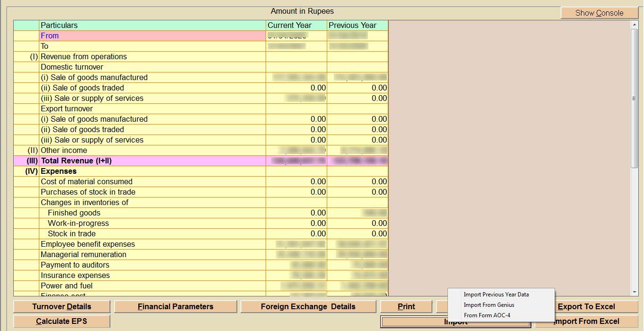Click current year Work-in-progress value cell

tap(296, 223)
